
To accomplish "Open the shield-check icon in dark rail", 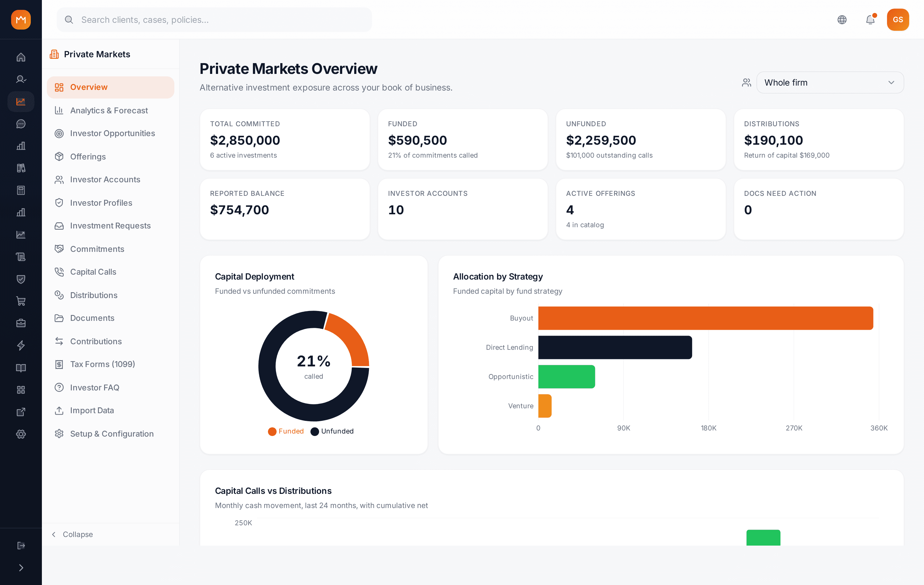I will coord(21,279).
